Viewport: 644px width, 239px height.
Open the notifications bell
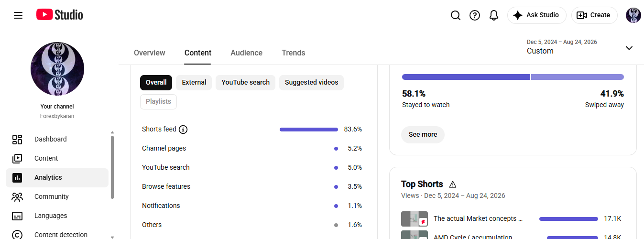(x=494, y=15)
